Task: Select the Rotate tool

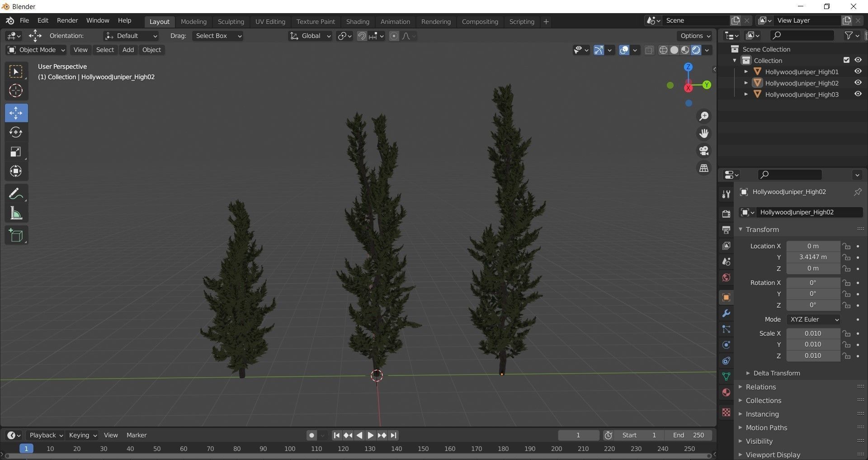Action: (16, 132)
